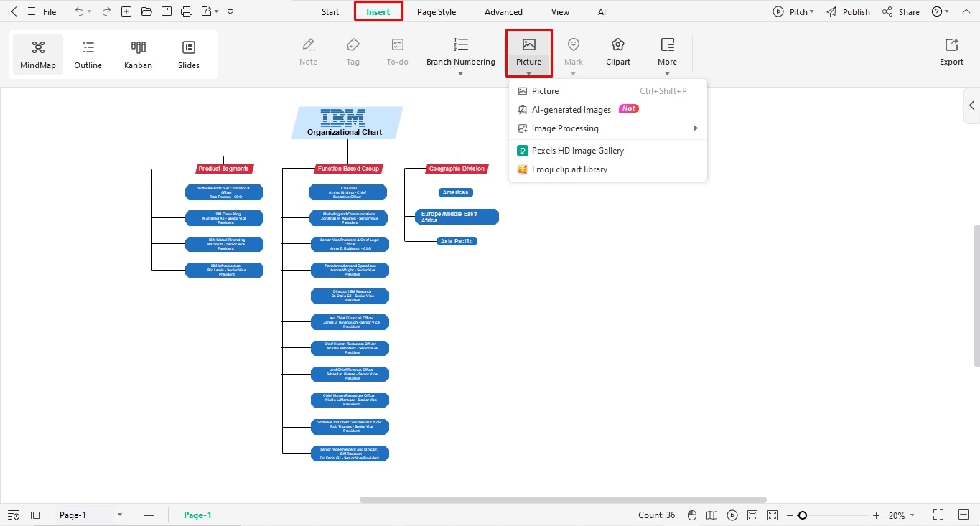The height and width of the screenshot is (526, 980).
Task: Open the Undo history dropdown arrow
Action: pyautogui.click(x=89, y=12)
